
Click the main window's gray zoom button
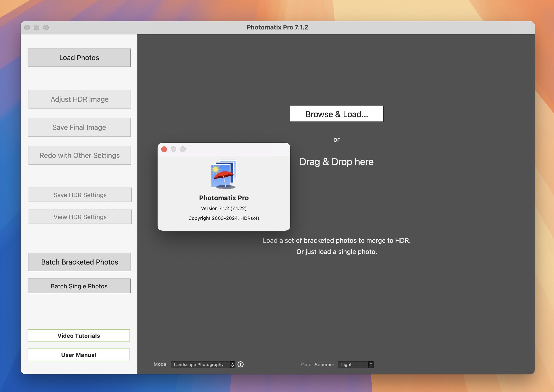(46, 28)
